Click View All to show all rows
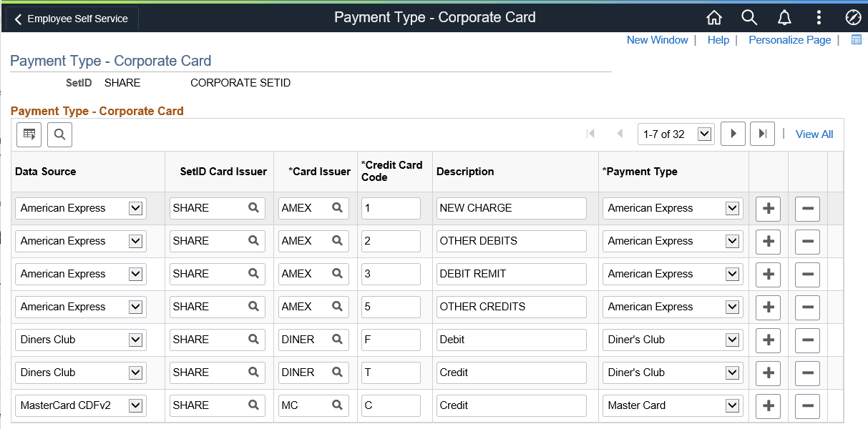The height and width of the screenshot is (429, 868). 814,134
